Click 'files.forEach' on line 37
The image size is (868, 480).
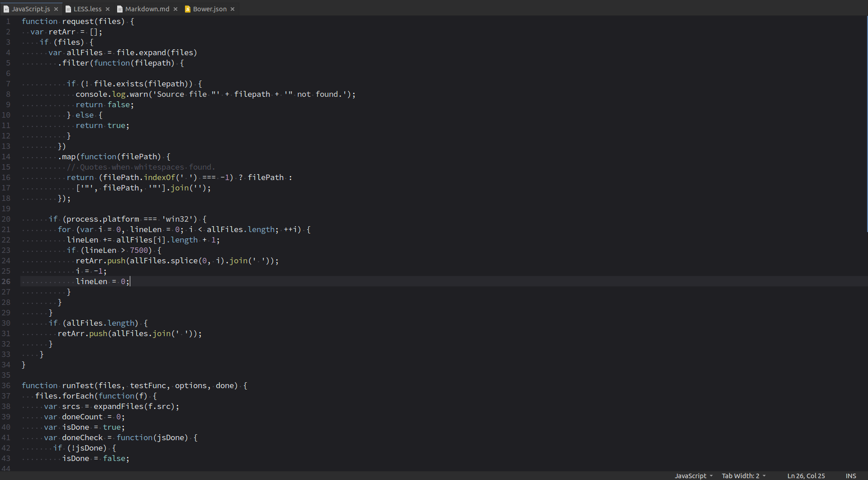(x=64, y=396)
